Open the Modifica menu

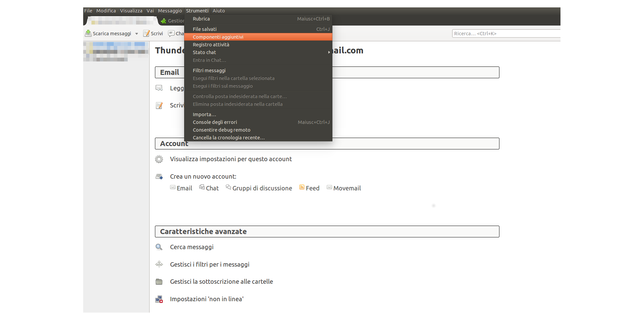click(x=106, y=11)
